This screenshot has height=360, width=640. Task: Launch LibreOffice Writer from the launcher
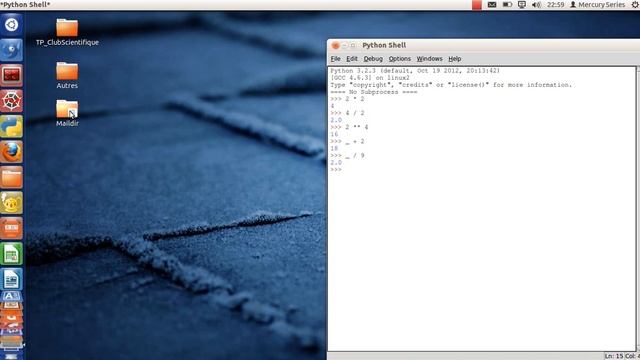tap(11, 279)
